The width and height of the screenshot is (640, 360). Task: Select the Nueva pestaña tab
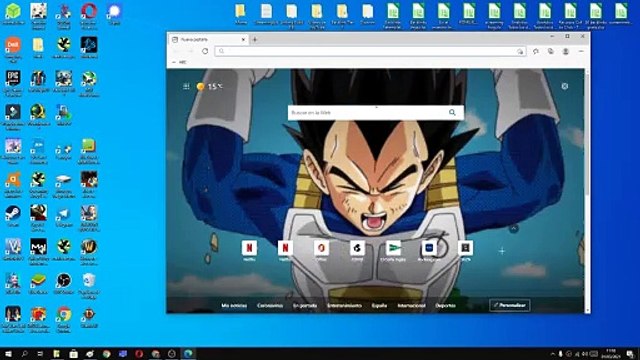click(208, 40)
